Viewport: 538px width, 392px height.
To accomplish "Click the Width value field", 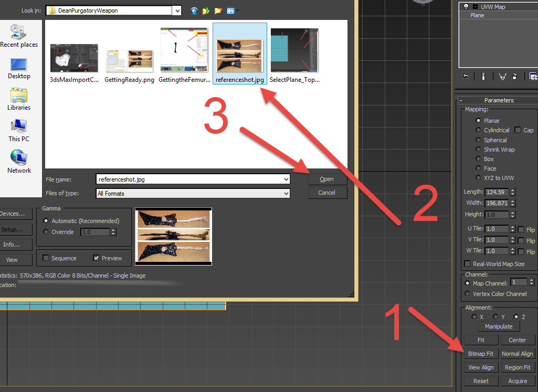I will (497, 203).
